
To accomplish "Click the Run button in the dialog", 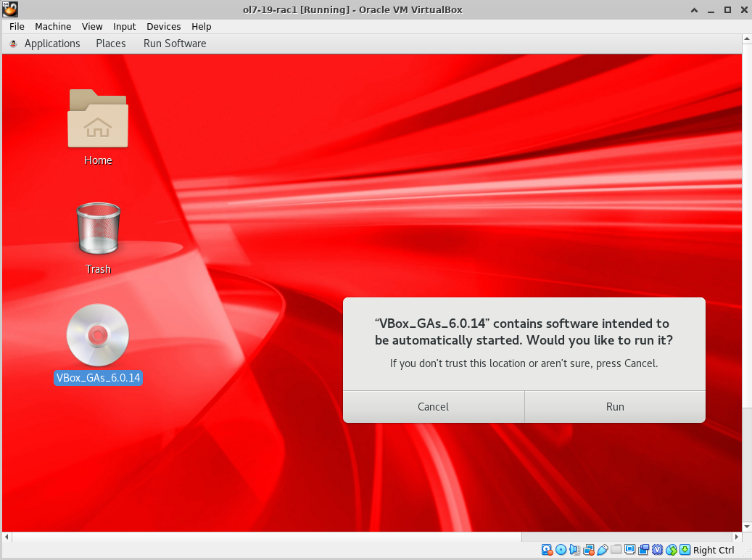I will point(615,407).
